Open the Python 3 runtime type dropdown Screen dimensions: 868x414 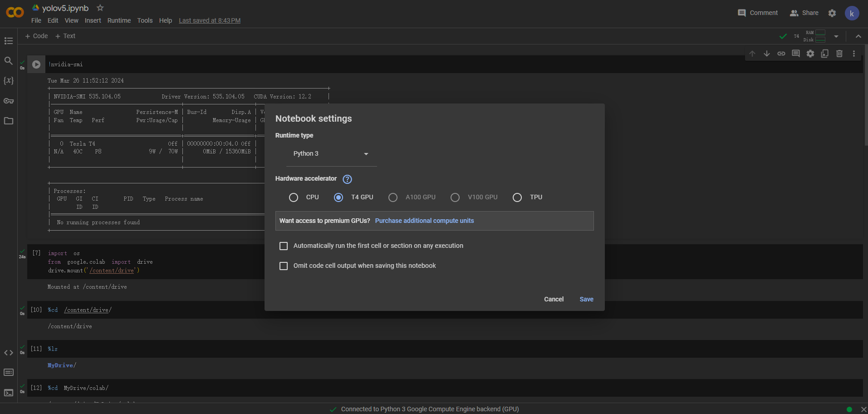tap(331, 154)
